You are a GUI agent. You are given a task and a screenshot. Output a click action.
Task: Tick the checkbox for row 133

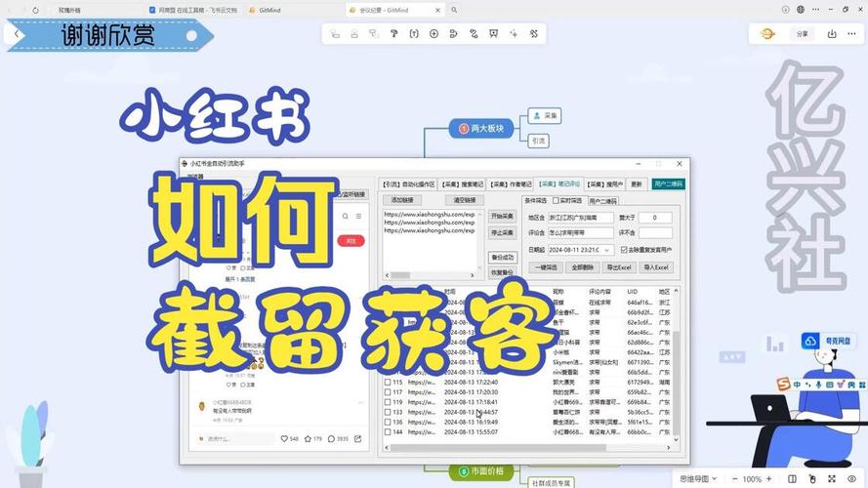388,412
